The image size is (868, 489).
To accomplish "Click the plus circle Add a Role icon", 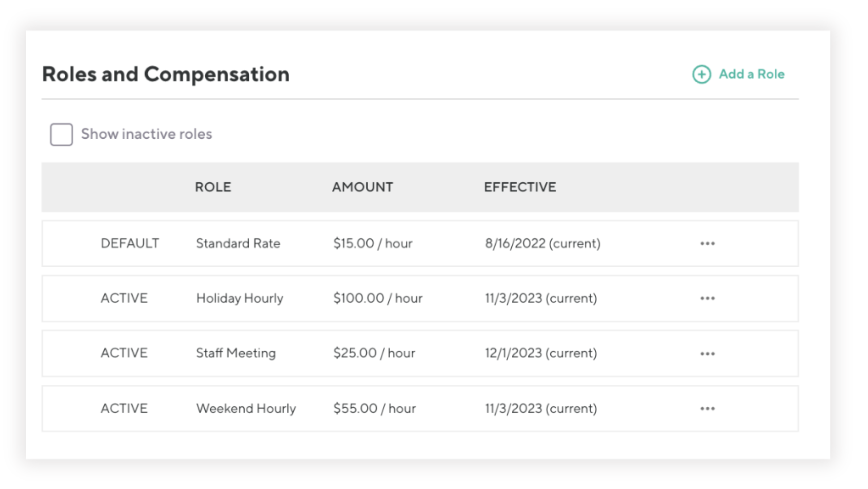I will (701, 74).
